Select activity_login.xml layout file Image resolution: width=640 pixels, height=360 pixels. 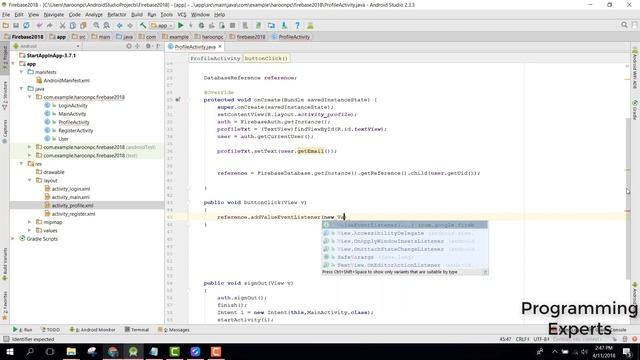[67, 189]
